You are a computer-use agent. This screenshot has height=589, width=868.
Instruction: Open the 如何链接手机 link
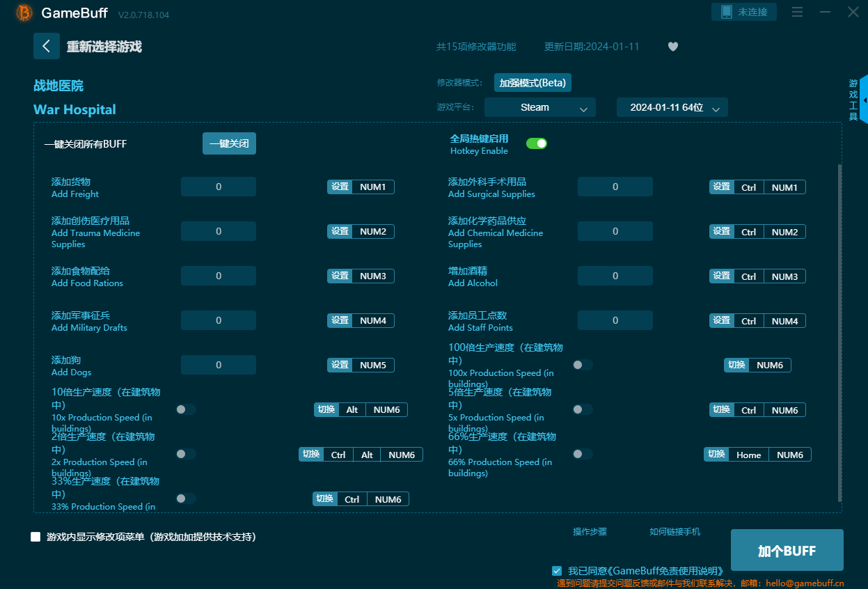[x=675, y=532]
